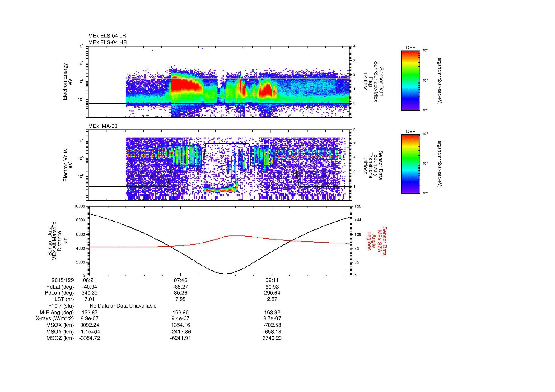This screenshot has width=555, height=392.
Task: Click the 'X-rays (W/m**2)' row label
Action: point(55,318)
